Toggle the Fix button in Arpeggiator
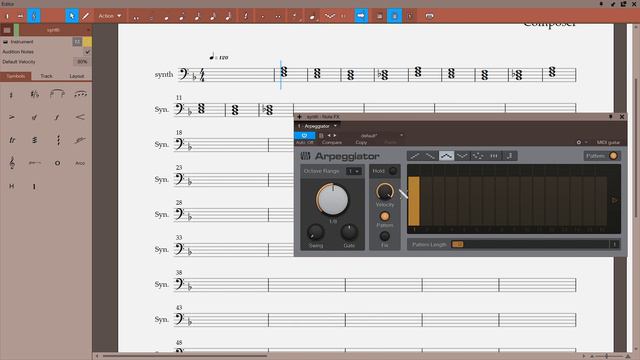This screenshot has width=640, height=360. [x=384, y=236]
